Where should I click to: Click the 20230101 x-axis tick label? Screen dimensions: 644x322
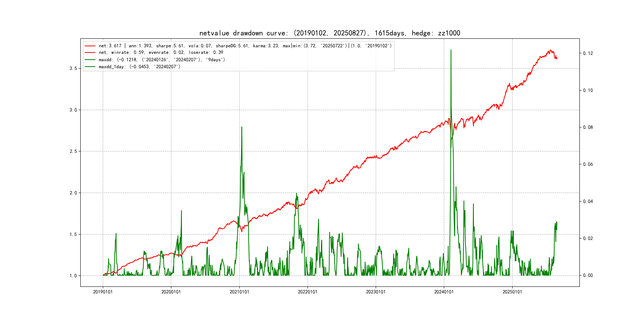click(x=376, y=292)
